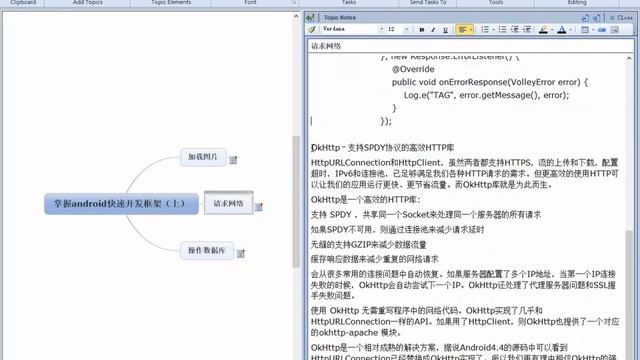640x360 pixels.
Task: Click the insert table icon
Action: [584, 29]
